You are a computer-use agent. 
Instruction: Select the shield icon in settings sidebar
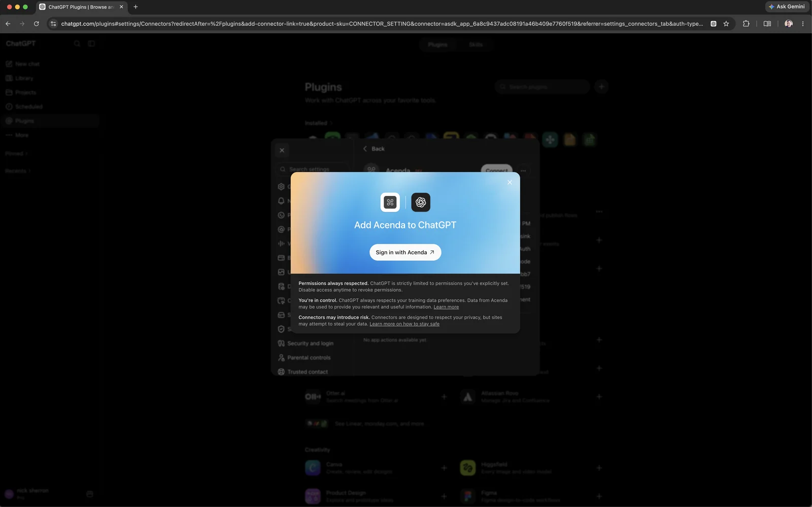(x=281, y=329)
